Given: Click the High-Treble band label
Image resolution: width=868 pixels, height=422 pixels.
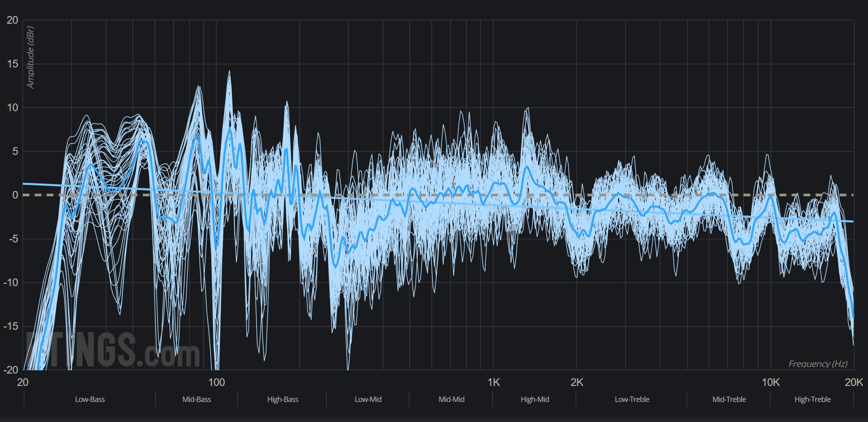Looking at the screenshot, I should pos(812,399).
